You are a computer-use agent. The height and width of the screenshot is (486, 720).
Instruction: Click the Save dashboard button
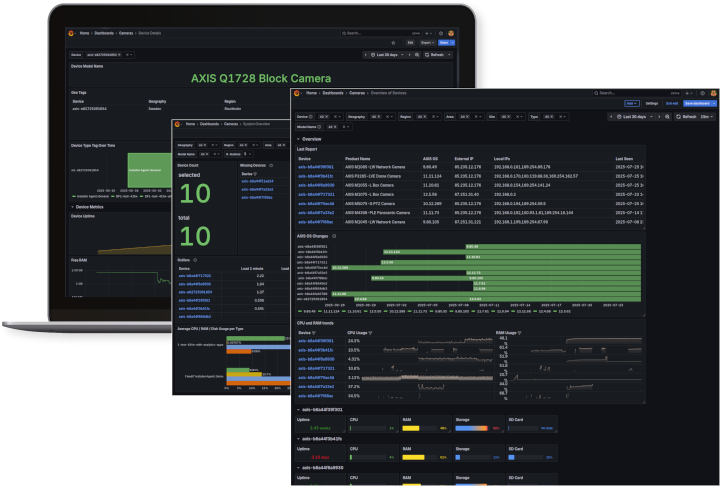699,103
